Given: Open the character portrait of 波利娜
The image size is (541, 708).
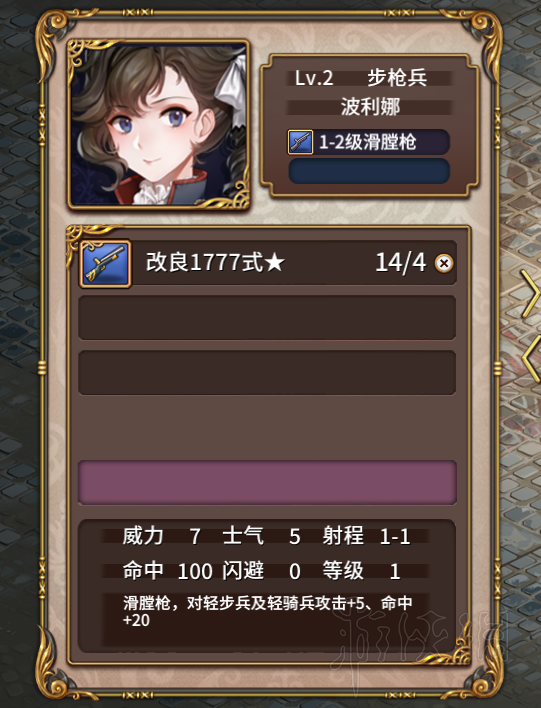Looking at the screenshot, I should click(158, 125).
